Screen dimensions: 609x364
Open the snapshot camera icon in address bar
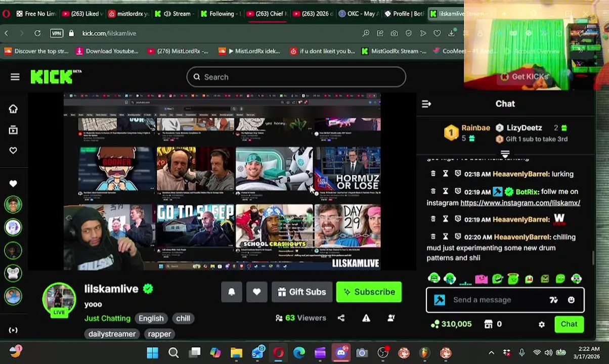pos(394,33)
